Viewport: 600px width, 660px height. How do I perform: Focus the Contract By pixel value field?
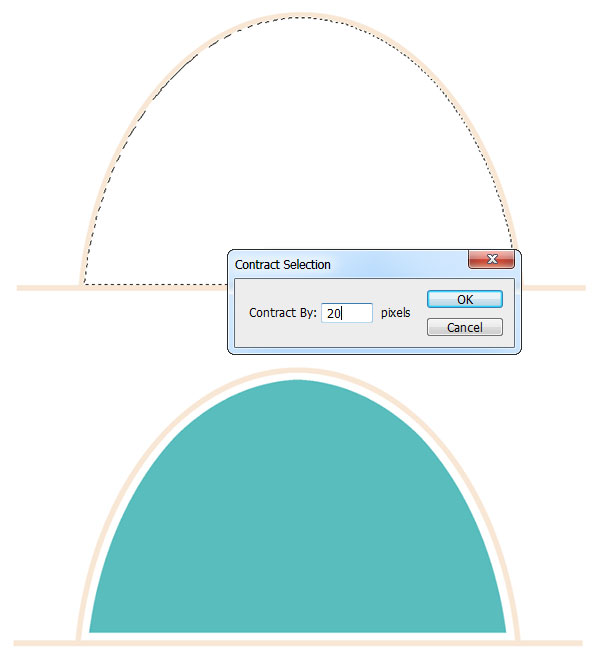pyautogui.click(x=347, y=313)
